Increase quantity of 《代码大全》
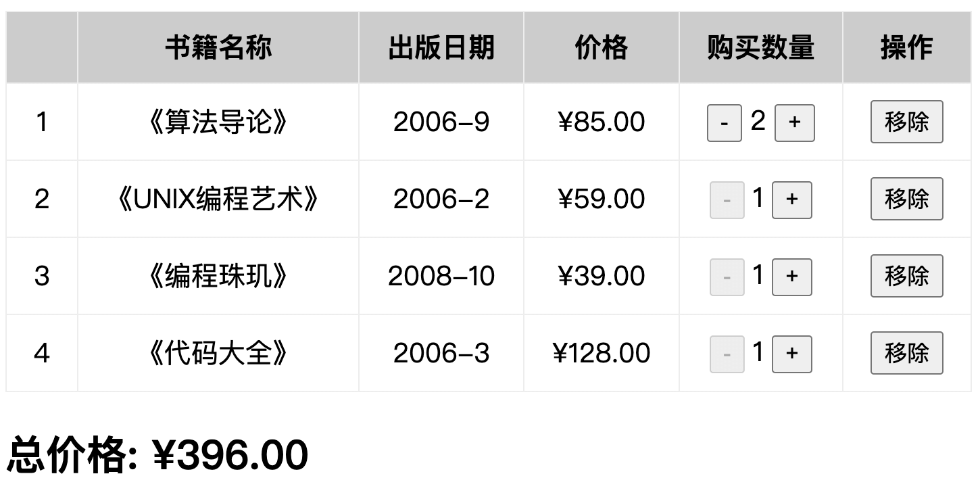Image resolution: width=980 pixels, height=499 pixels. (791, 354)
